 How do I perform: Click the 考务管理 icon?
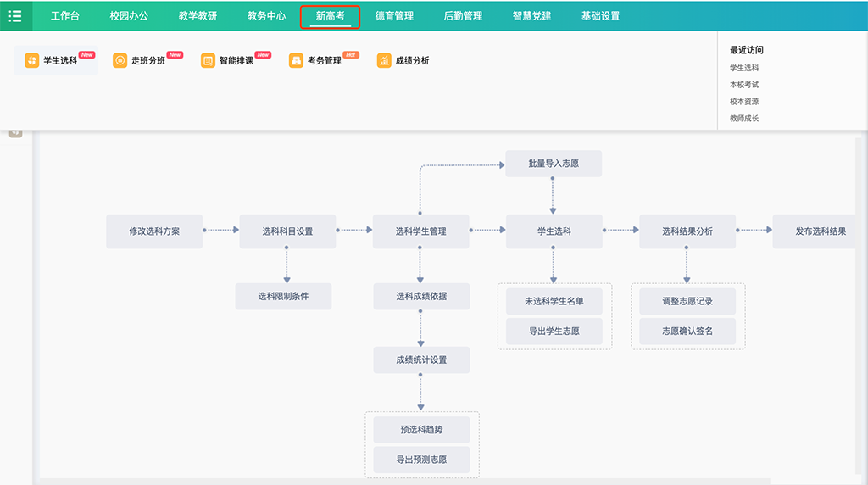pos(296,61)
